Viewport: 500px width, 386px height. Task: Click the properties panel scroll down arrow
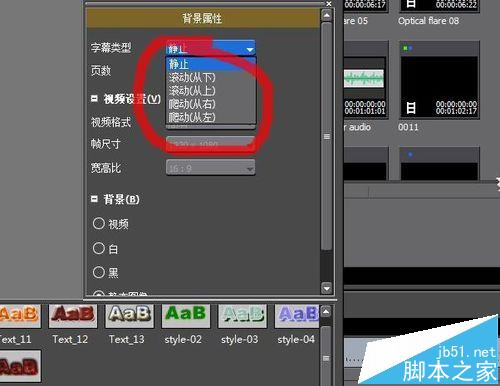point(327,288)
